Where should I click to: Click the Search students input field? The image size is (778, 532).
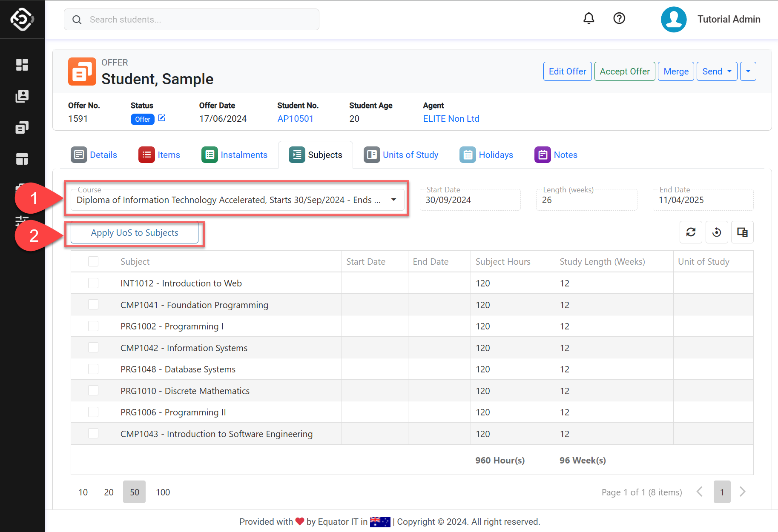(x=192, y=20)
